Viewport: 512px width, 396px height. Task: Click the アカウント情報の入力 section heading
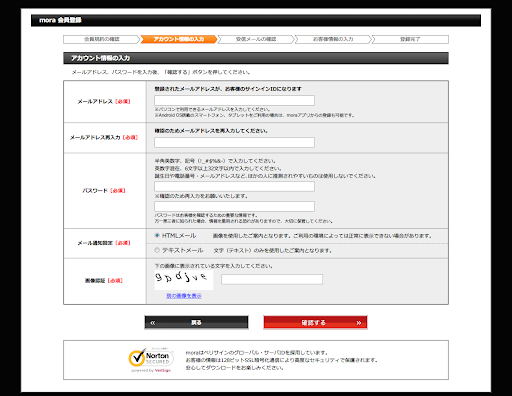tap(100, 58)
